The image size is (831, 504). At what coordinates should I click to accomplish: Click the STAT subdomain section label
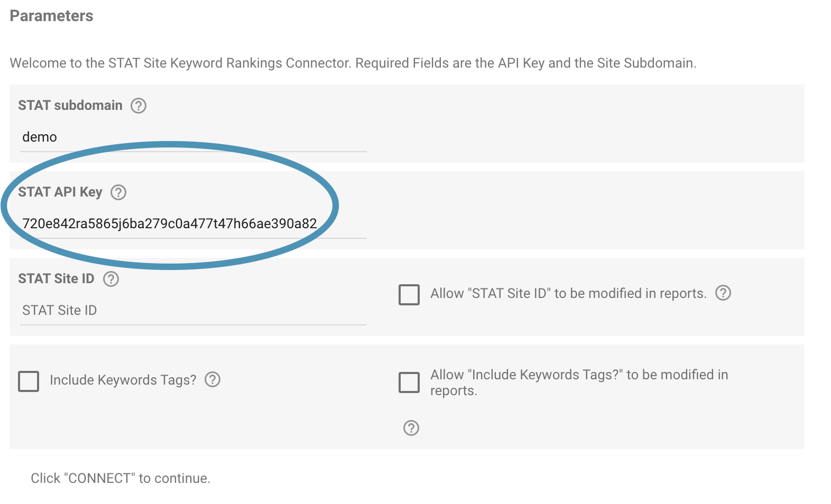[x=69, y=105]
